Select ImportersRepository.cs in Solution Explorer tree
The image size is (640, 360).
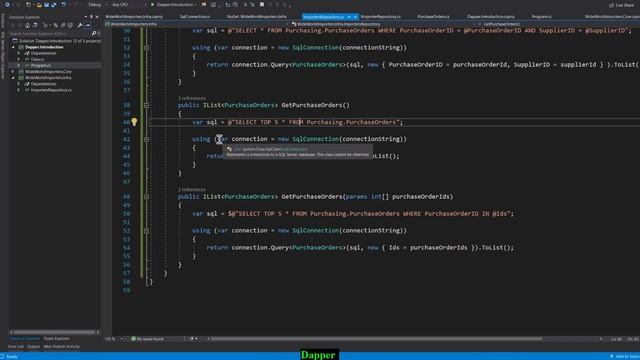coord(51,90)
